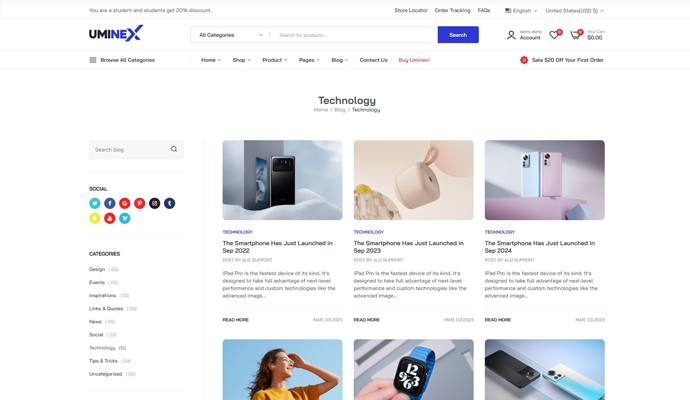Open the Vimeo social icon

coord(125,218)
